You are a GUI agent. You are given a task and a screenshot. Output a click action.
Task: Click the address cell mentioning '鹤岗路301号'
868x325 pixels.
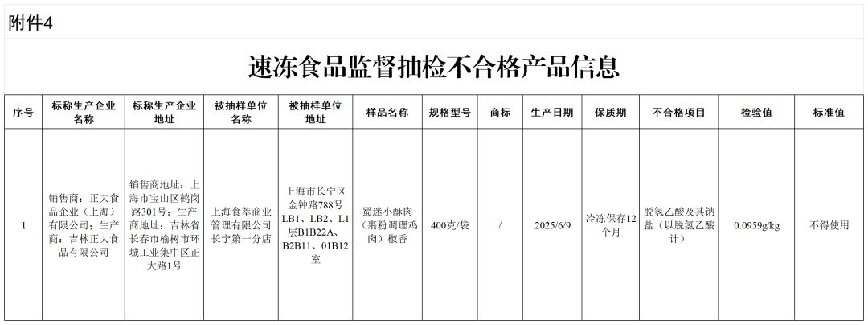tap(165, 225)
